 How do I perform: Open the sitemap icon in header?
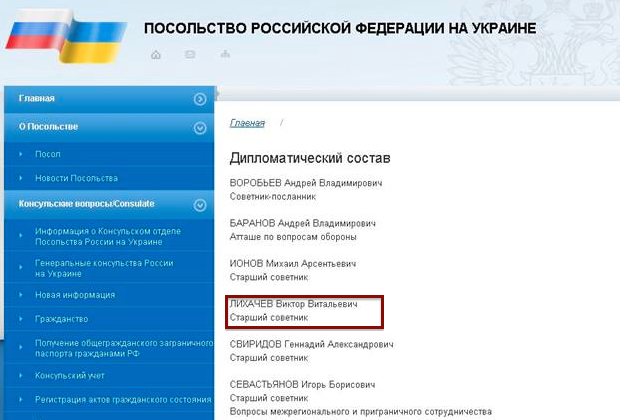[223, 54]
